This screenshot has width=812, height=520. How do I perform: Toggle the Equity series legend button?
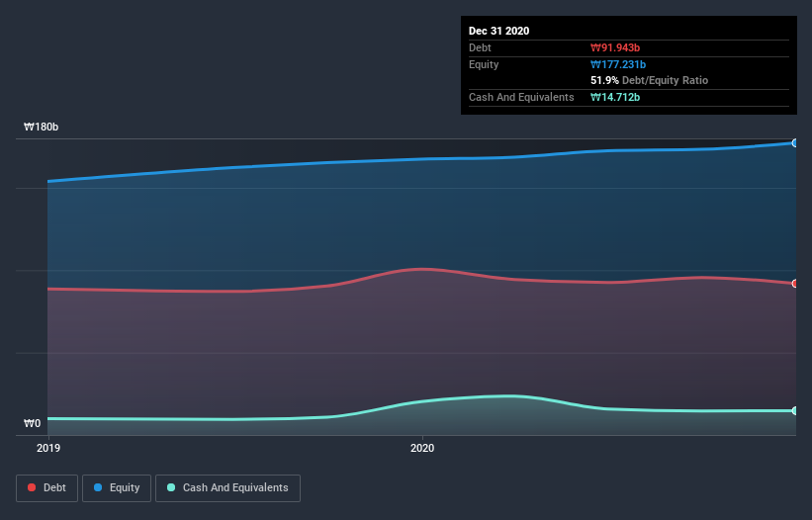pos(117,488)
